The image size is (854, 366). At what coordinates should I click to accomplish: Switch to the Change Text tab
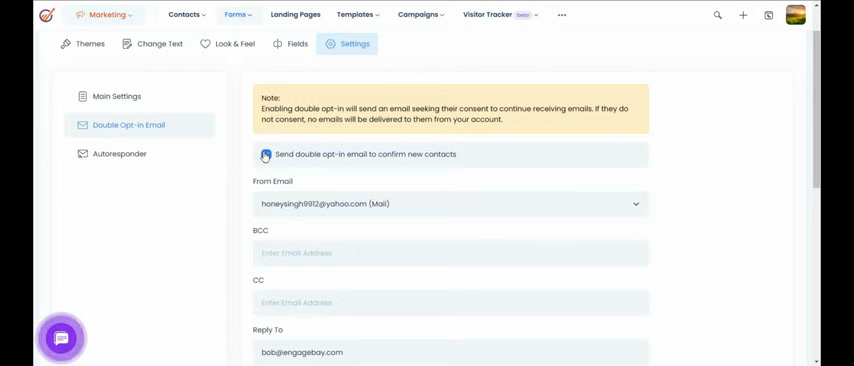click(152, 44)
